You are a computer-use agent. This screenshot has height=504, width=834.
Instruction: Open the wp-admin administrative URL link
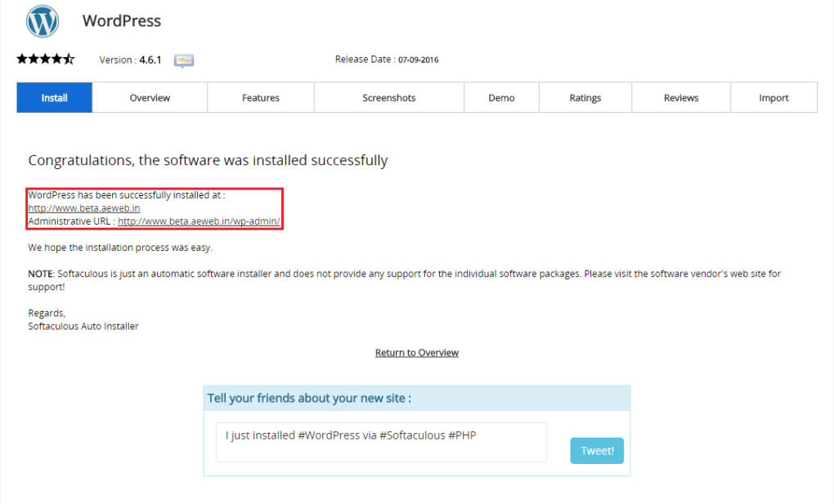(x=199, y=221)
